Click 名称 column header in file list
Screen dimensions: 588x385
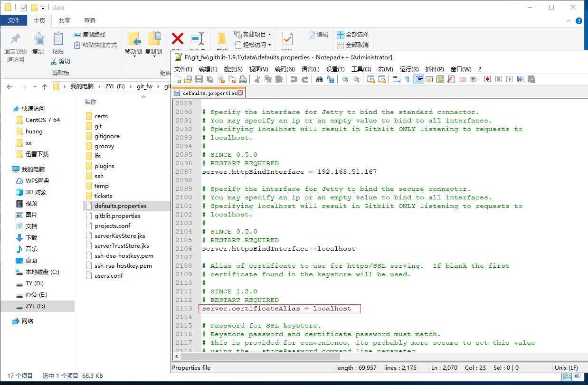coord(90,102)
